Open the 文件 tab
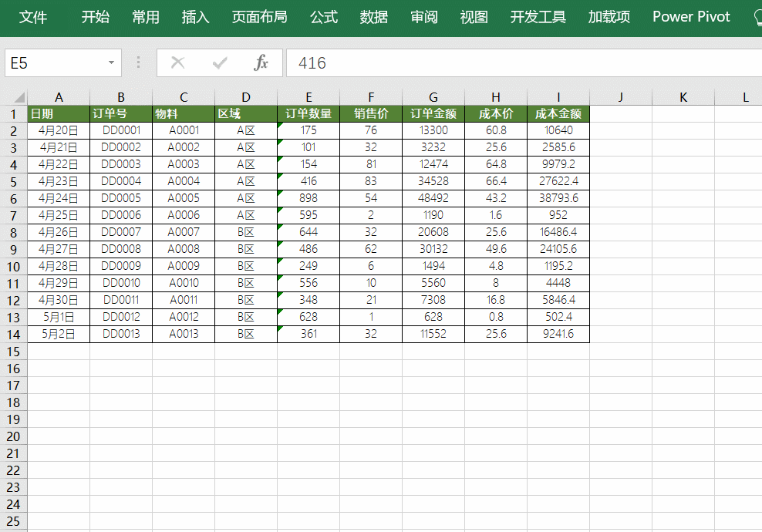The image size is (762, 532). click(x=33, y=17)
